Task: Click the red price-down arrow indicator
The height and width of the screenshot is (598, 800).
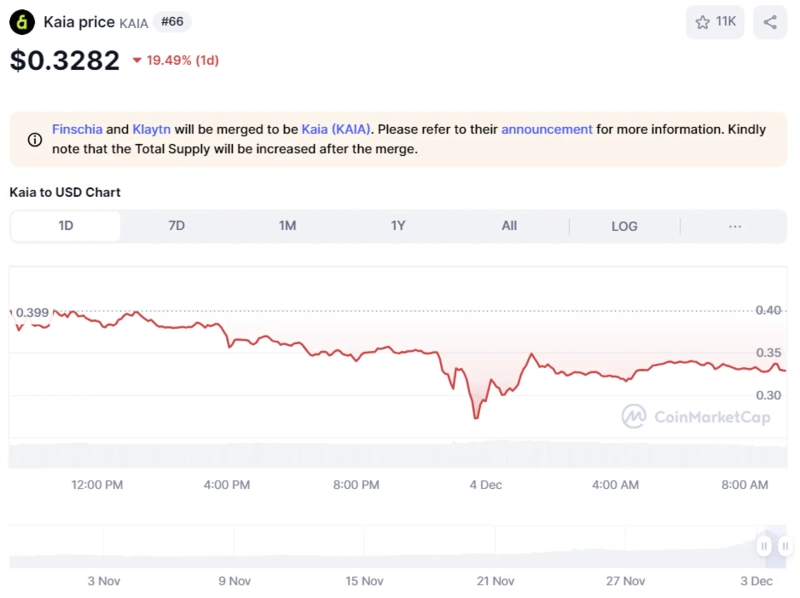Action: coord(137,61)
